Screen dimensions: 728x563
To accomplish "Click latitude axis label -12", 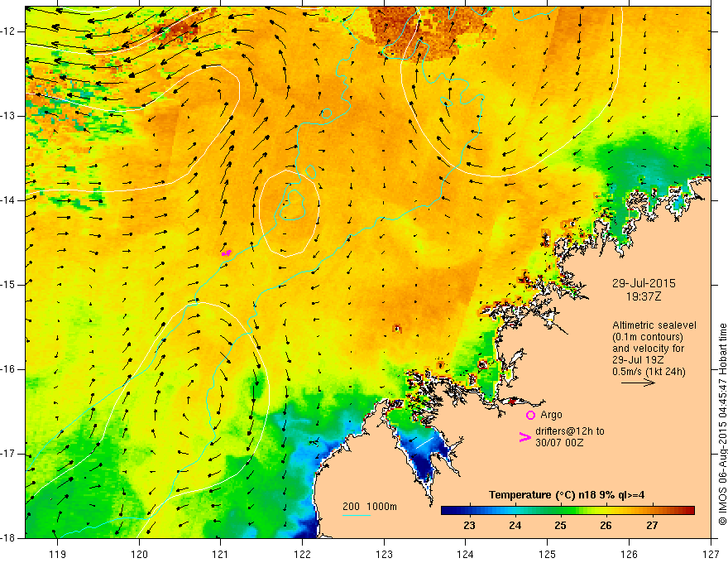I will (8, 31).
